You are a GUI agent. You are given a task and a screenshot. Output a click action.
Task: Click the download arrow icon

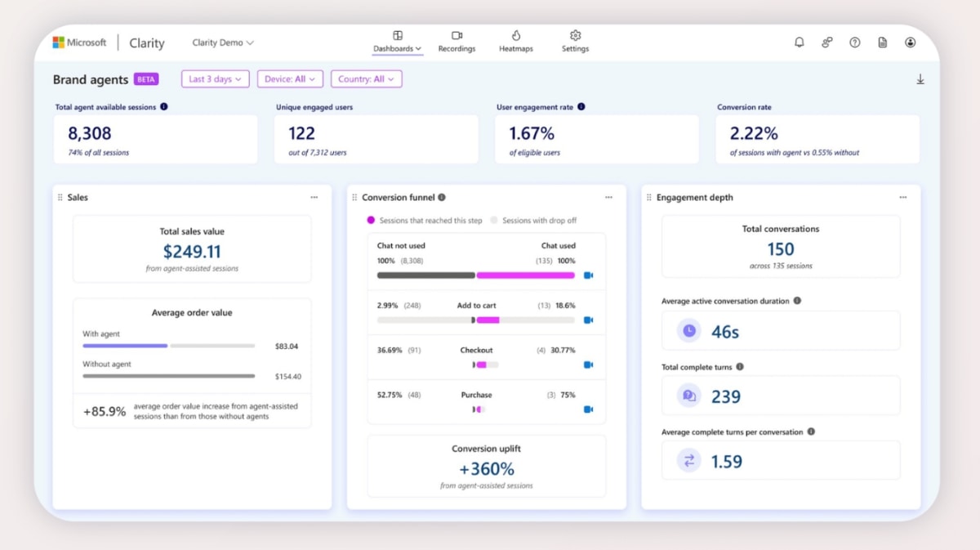(920, 79)
